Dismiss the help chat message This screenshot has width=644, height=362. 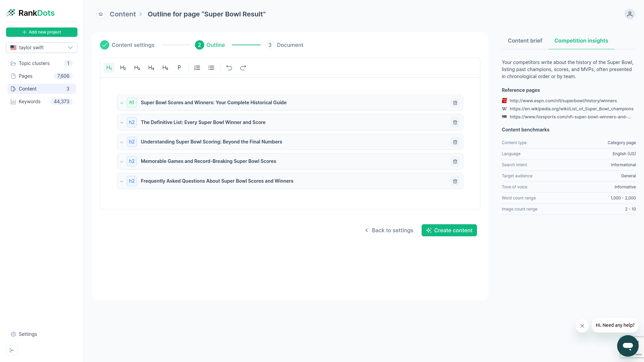[x=582, y=325]
